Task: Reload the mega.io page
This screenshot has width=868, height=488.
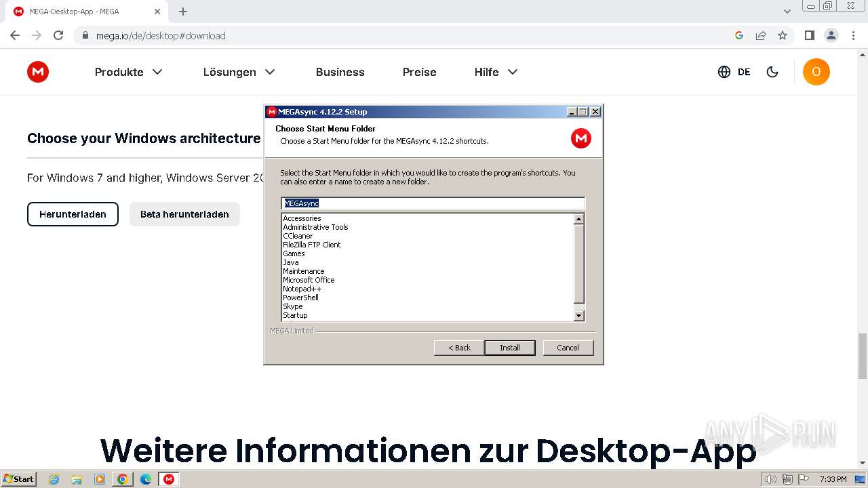Action: pyautogui.click(x=58, y=35)
